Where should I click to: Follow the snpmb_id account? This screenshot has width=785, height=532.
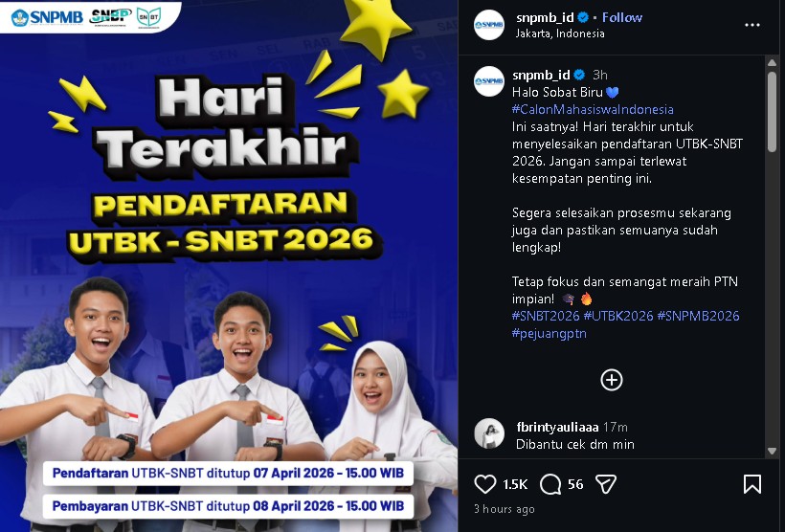622,17
